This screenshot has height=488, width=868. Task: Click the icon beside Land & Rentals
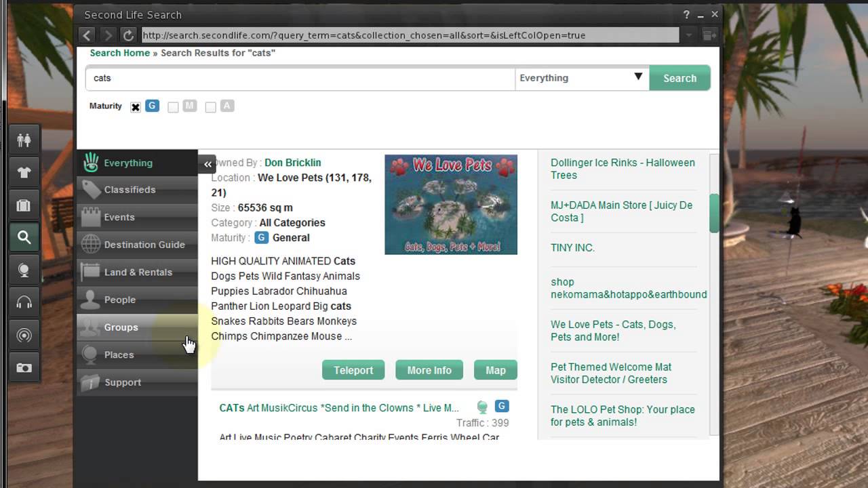(91, 272)
